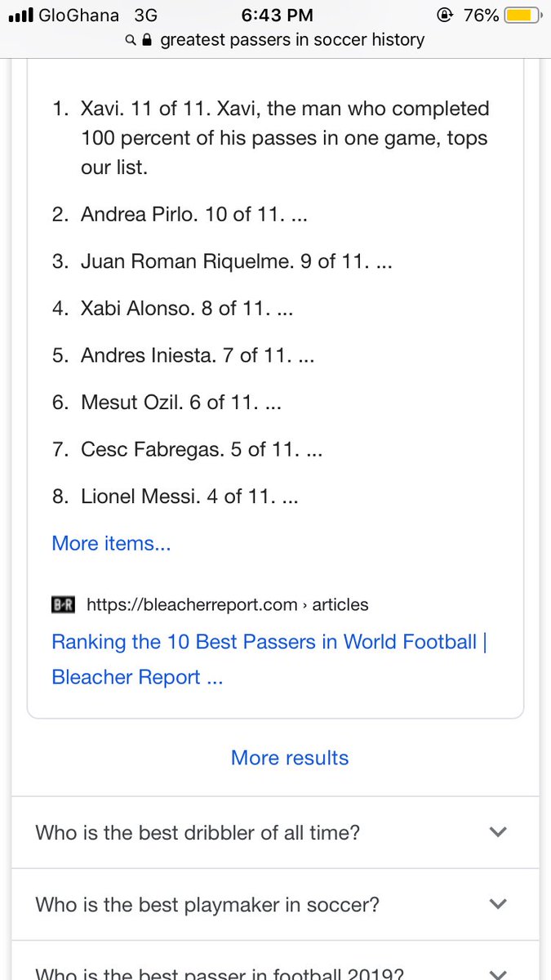This screenshot has width=551, height=980.
Task: Tap the 'More results' button
Action: [x=290, y=758]
